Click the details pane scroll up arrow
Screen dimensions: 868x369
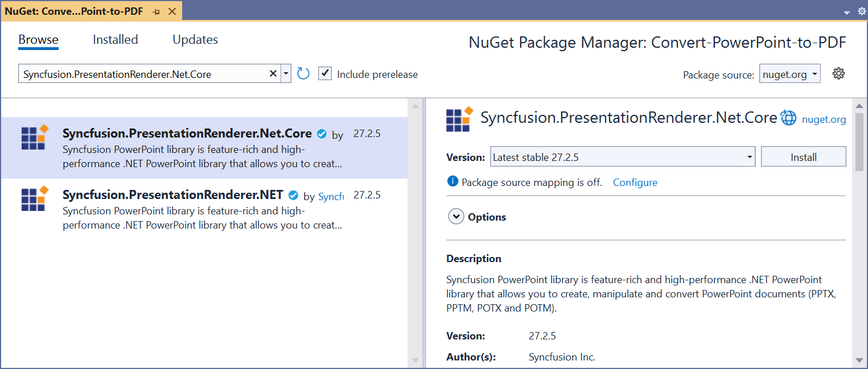859,106
